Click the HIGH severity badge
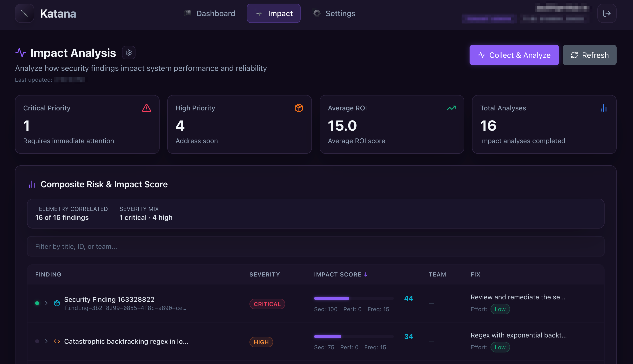 [x=261, y=342]
